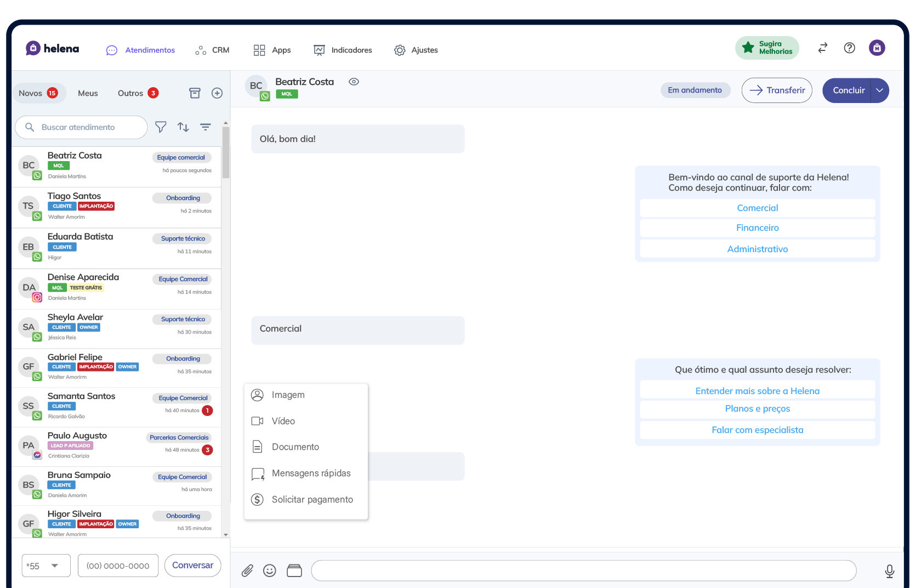Click the swap arrows icon in header
The image size is (910, 588).
822,48
